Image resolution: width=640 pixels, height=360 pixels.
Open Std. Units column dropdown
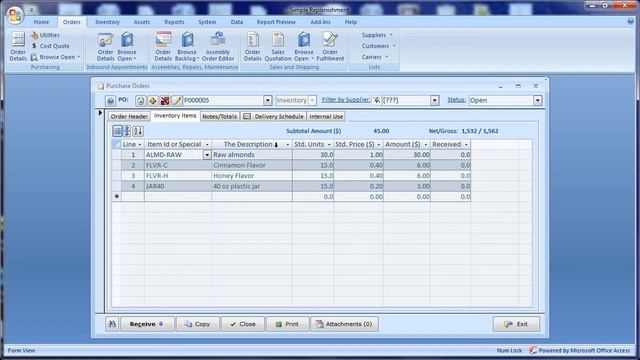329,144
